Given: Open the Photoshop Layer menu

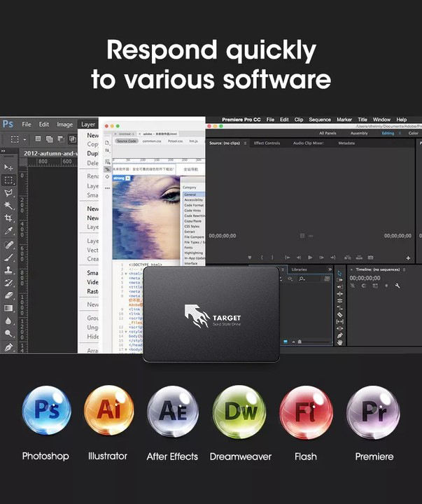Looking at the screenshot, I should point(87,124).
